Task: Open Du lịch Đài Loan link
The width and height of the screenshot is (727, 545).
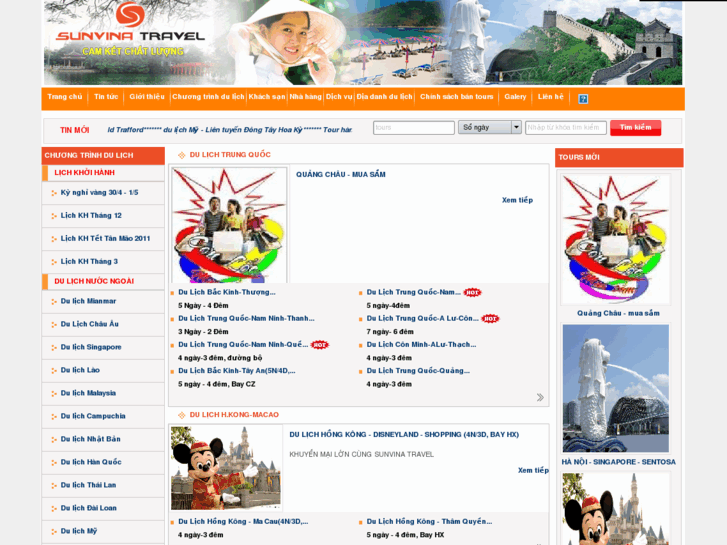Action: click(89, 508)
